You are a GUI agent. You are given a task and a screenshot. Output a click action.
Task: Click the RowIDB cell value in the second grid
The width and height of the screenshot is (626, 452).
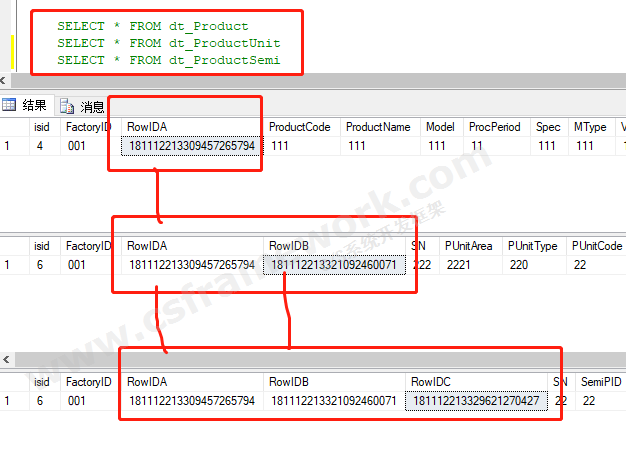click(x=334, y=264)
